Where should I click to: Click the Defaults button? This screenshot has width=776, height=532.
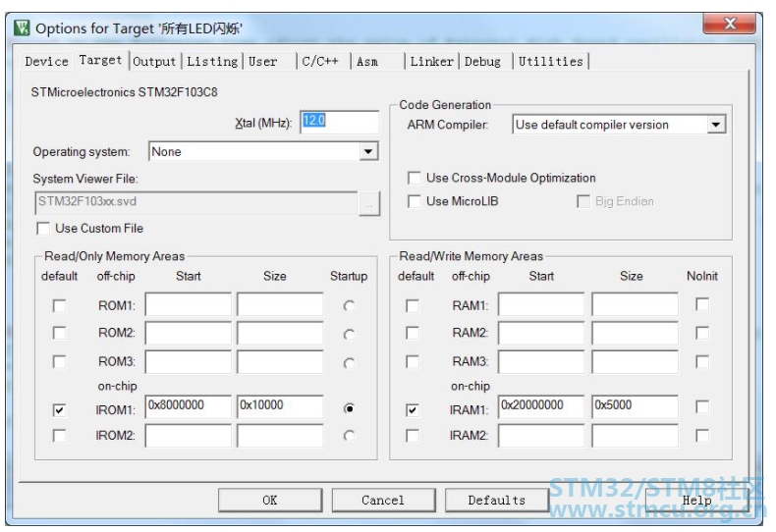click(497, 501)
